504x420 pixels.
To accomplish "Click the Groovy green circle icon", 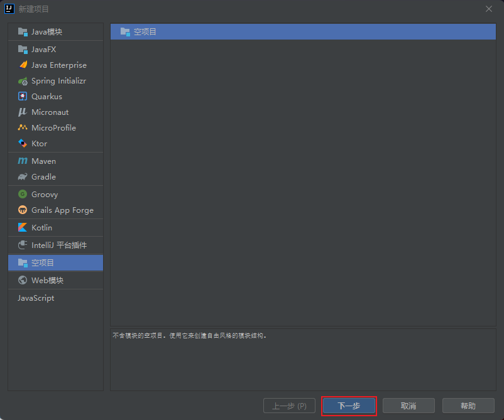I will [x=23, y=194].
